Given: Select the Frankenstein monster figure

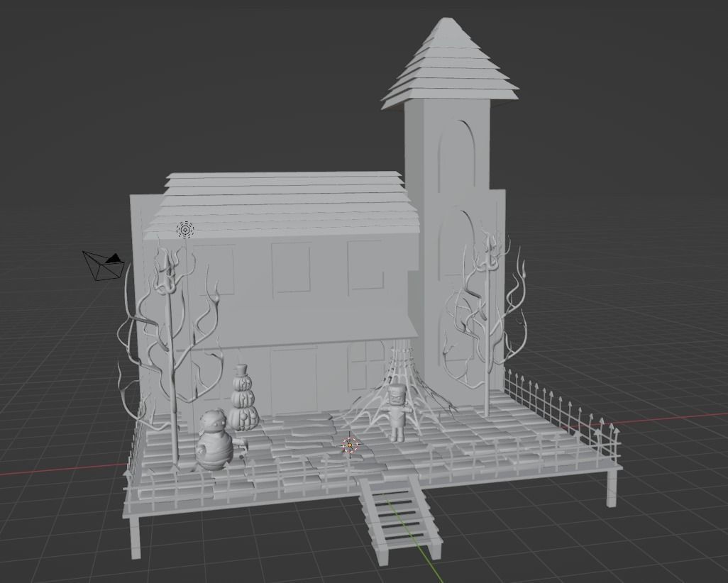Looking at the screenshot, I should [x=398, y=412].
